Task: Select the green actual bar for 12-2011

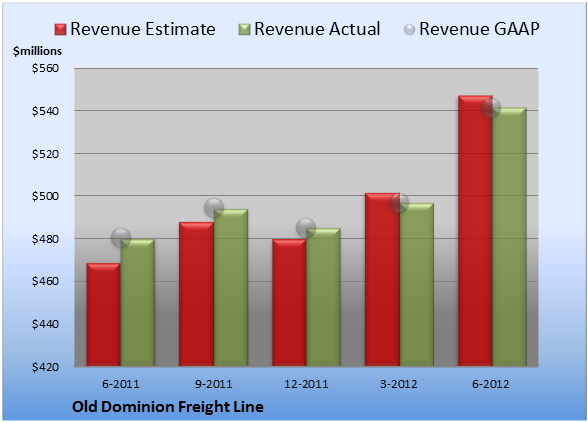Action: coord(323,297)
